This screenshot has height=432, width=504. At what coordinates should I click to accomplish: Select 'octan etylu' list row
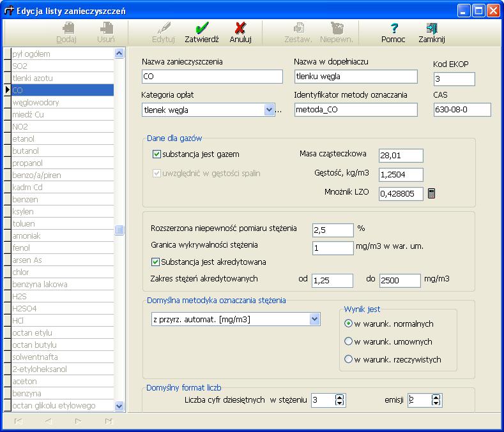coord(63,332)
